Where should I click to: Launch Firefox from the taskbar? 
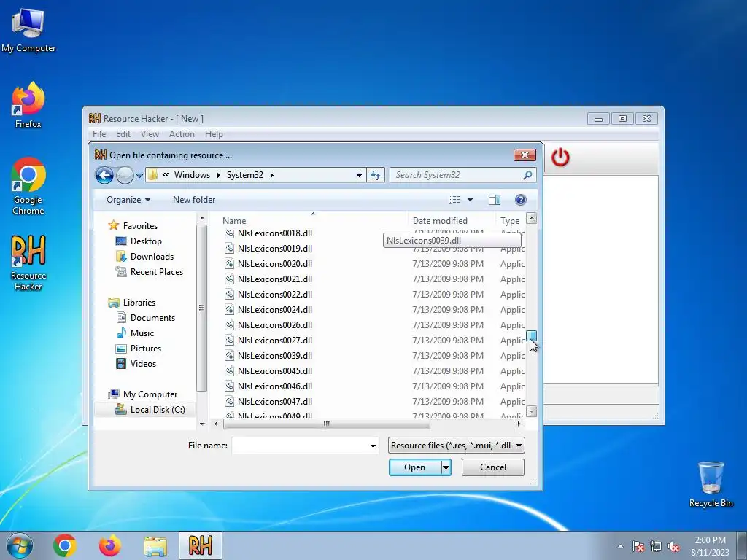(109, 545)
